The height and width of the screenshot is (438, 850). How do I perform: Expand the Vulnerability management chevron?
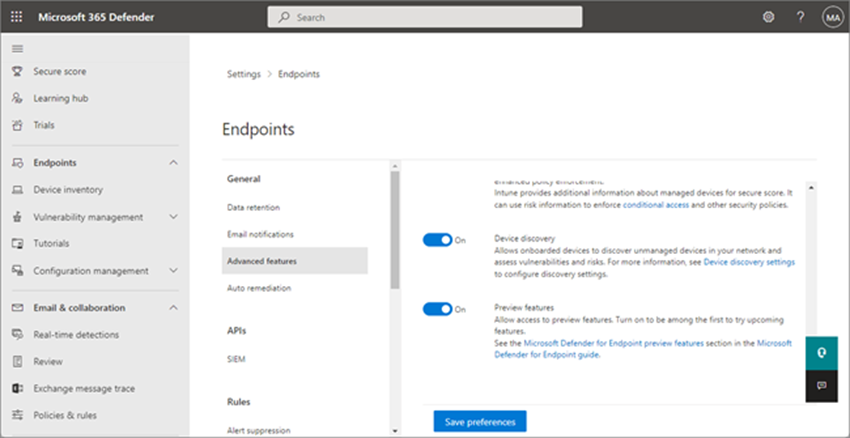173,217
